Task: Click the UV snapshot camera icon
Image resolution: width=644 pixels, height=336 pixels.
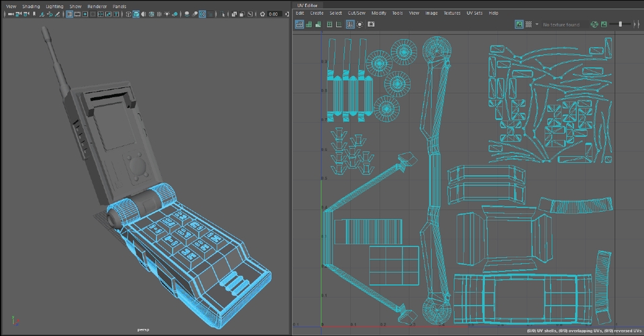Action: tap(370, 24)
